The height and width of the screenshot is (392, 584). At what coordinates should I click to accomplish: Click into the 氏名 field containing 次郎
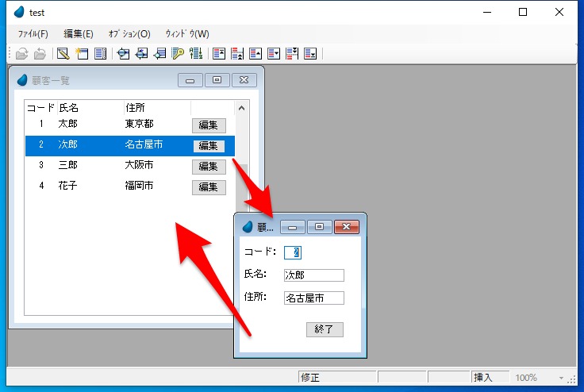[x=313, y=275]
